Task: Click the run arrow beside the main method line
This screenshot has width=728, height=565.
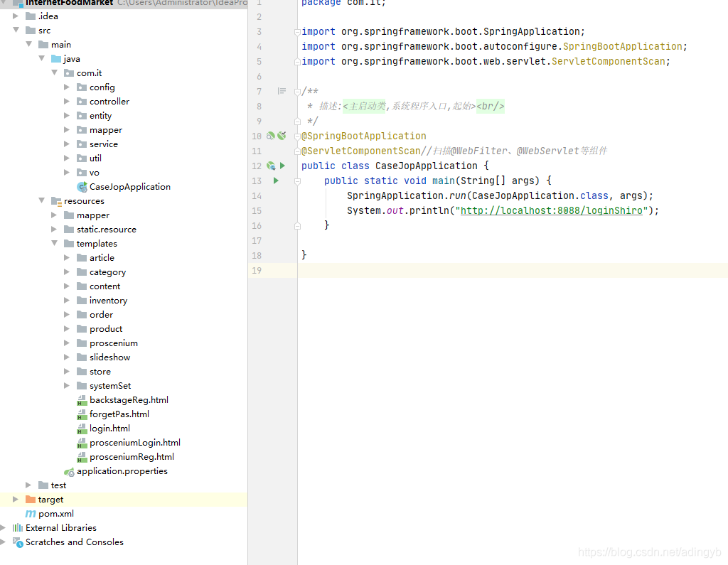Action: 276,181
